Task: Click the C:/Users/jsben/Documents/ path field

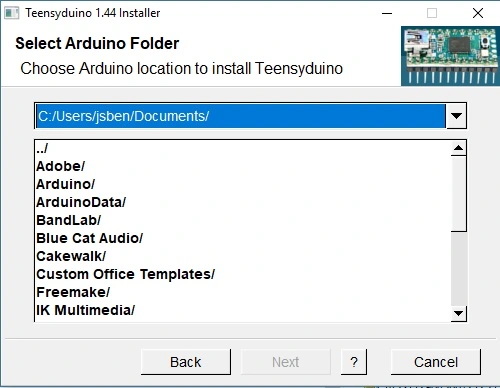Action: coord(241,116)
